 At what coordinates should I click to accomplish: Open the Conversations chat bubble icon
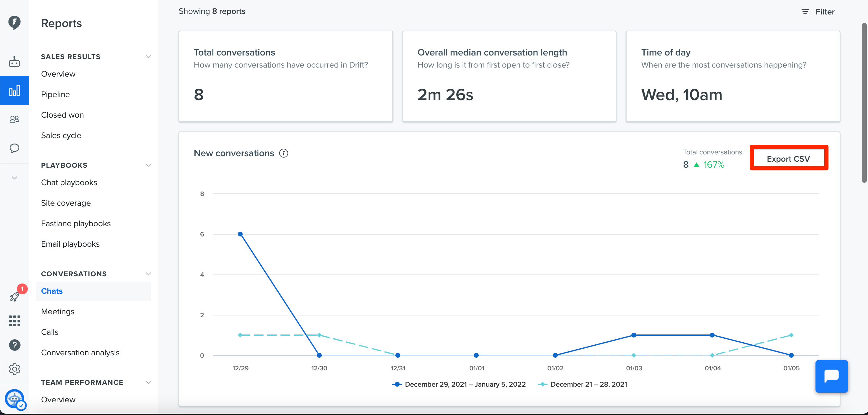click(x=14, y=148)
